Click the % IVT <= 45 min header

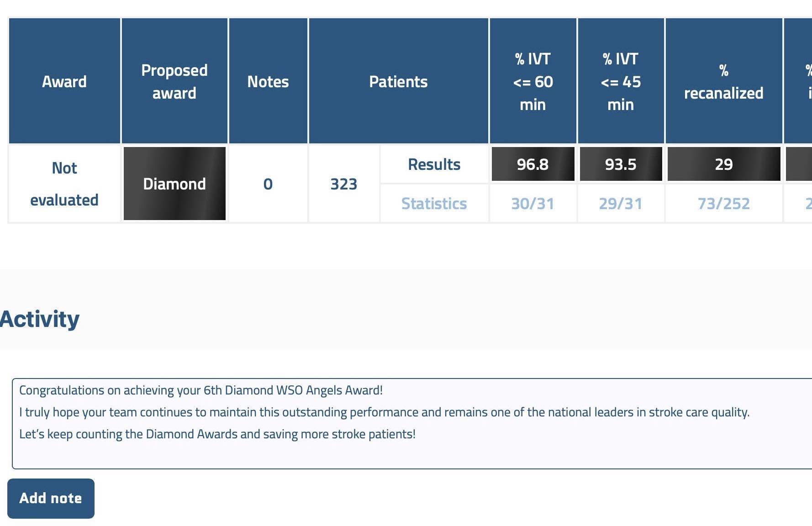click(x=621, y=81)
